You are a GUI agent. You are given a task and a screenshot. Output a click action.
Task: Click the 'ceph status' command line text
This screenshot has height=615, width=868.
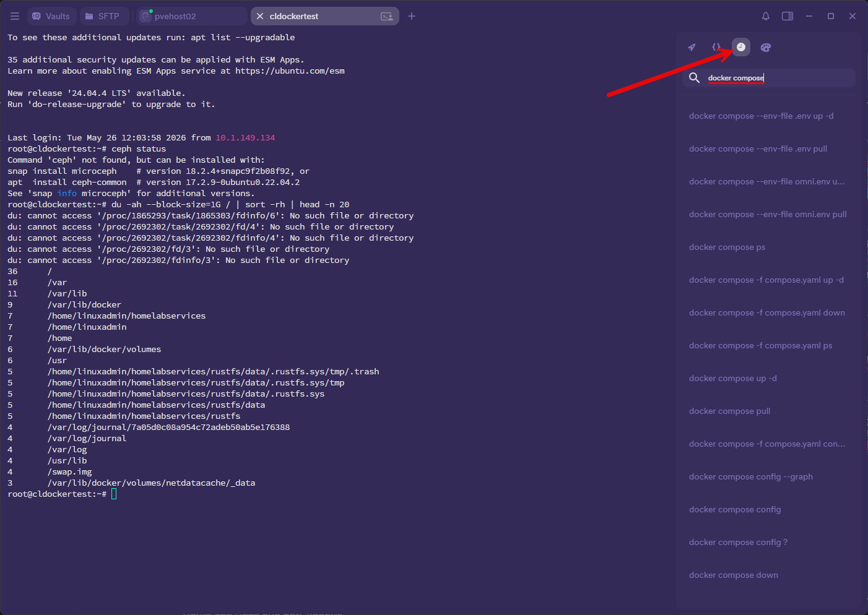pos(139,149)
